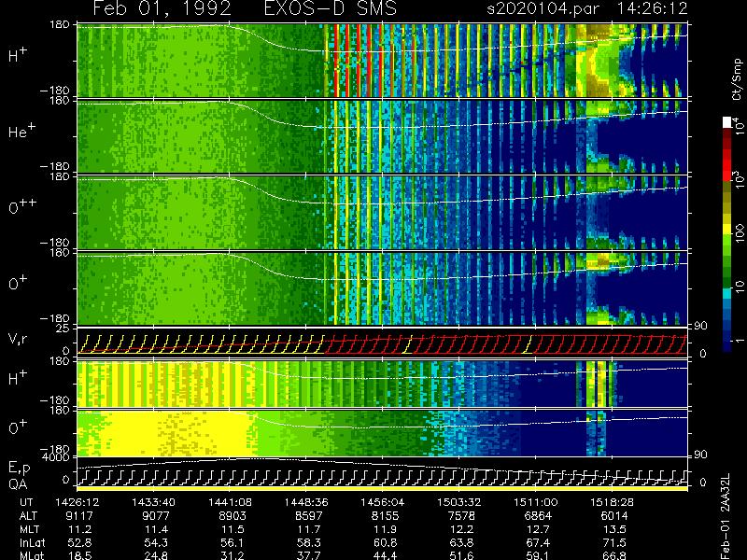Click the yellow QA status bar
This screenshot has width=747, height=560.
(x=383, y=488)
